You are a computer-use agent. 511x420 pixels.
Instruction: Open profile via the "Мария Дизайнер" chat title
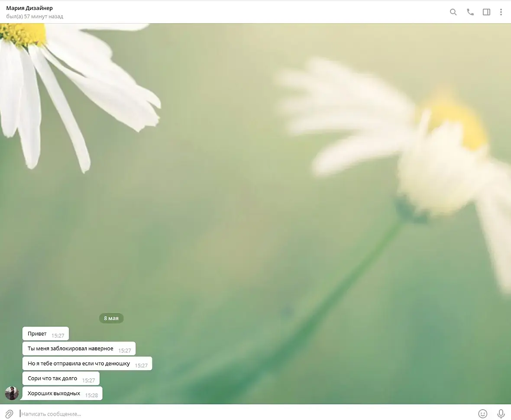29,8
